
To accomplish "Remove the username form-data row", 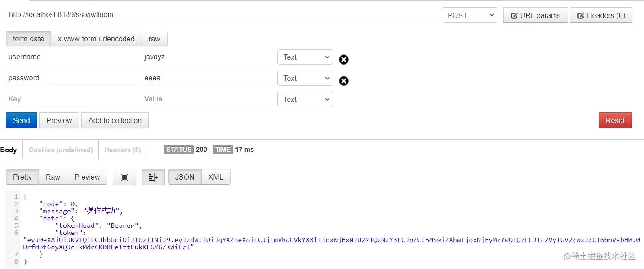I will click(344, 59).
